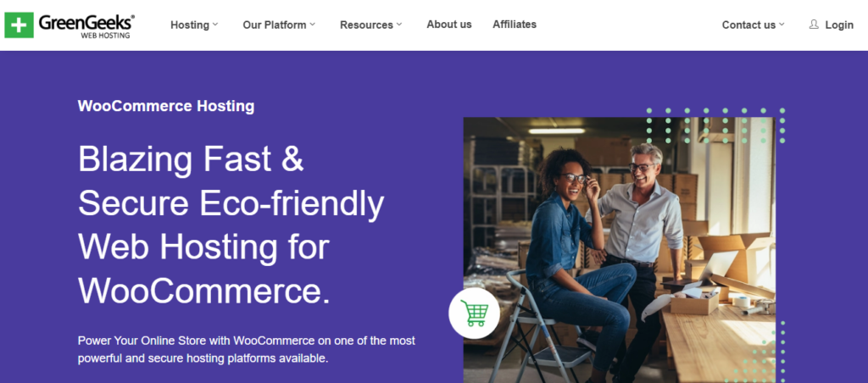Viewport: 868px width, 383px height.
Task: Click the chevron beside Contact us
Action: [782, 25]
